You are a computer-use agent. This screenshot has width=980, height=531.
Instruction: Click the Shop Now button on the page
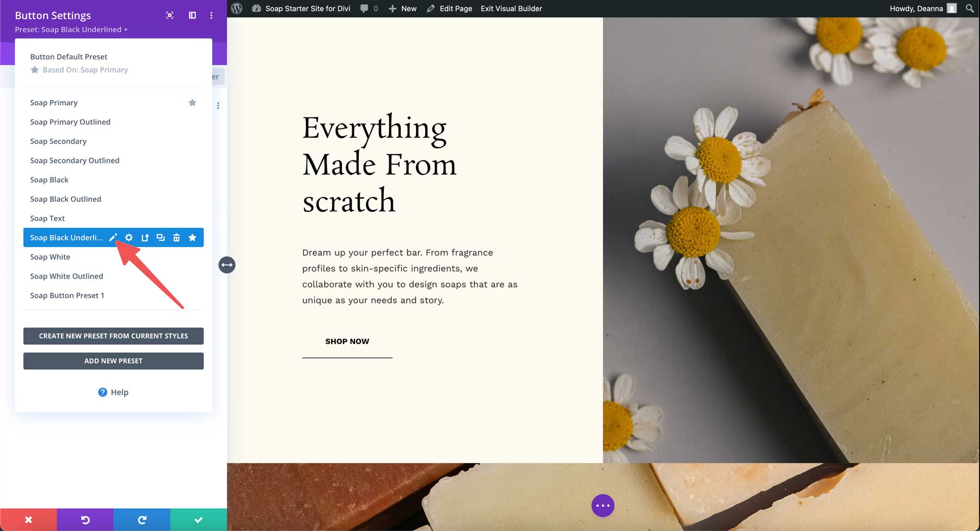pyautogui.click(x=347, y=342)
